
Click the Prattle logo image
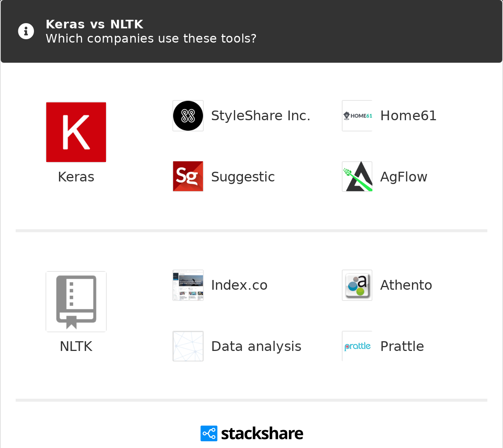point(357,346)
